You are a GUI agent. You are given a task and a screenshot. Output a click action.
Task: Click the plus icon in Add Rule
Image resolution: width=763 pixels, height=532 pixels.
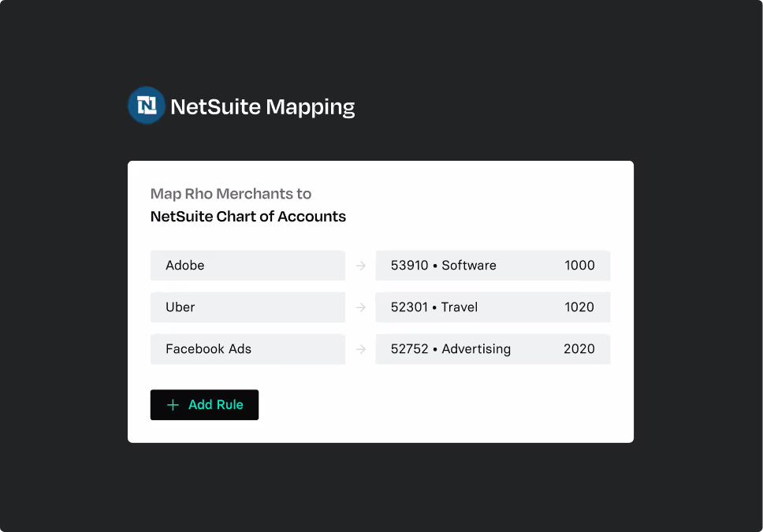coord(173,405)
